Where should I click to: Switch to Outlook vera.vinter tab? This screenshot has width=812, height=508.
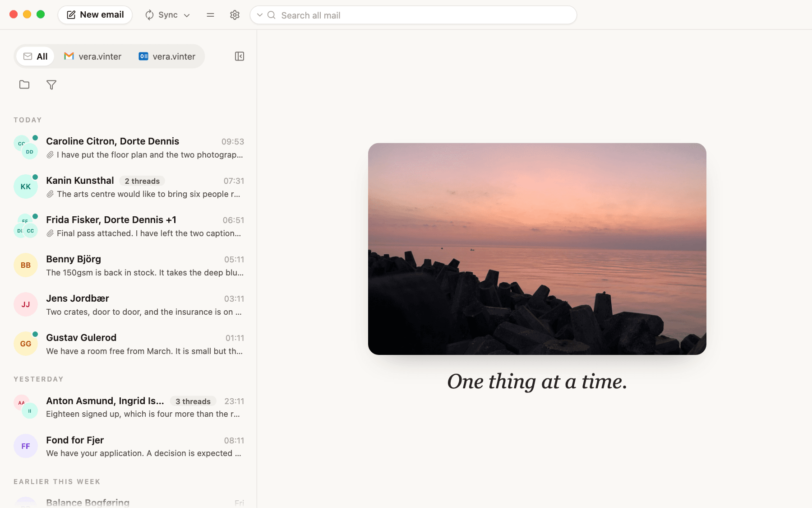pos(167,56)
